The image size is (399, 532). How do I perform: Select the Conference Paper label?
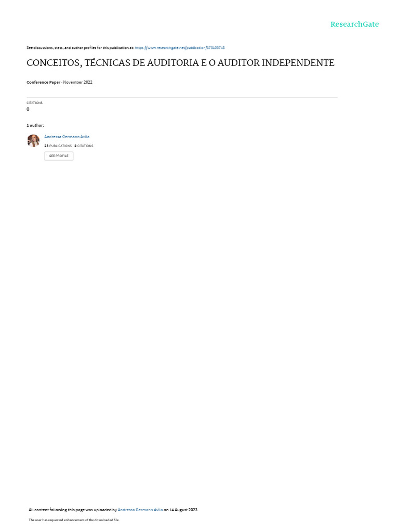(x=44, y=82)
